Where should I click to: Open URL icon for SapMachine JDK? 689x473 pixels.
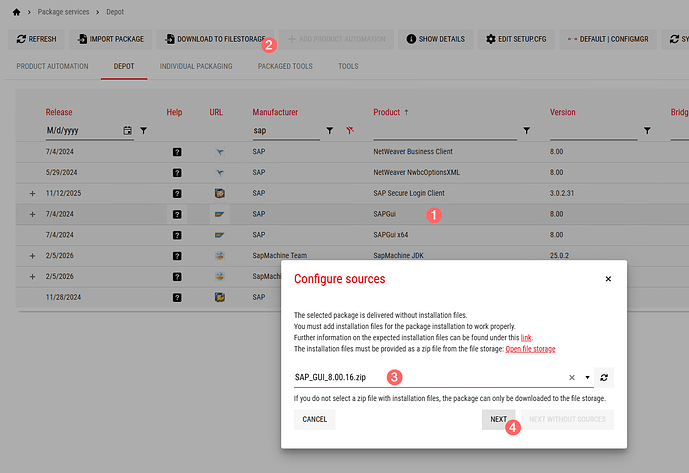pos(220,255)
